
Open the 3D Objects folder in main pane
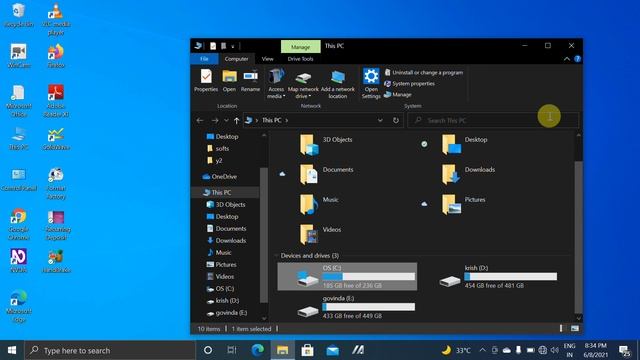[326, 144]
